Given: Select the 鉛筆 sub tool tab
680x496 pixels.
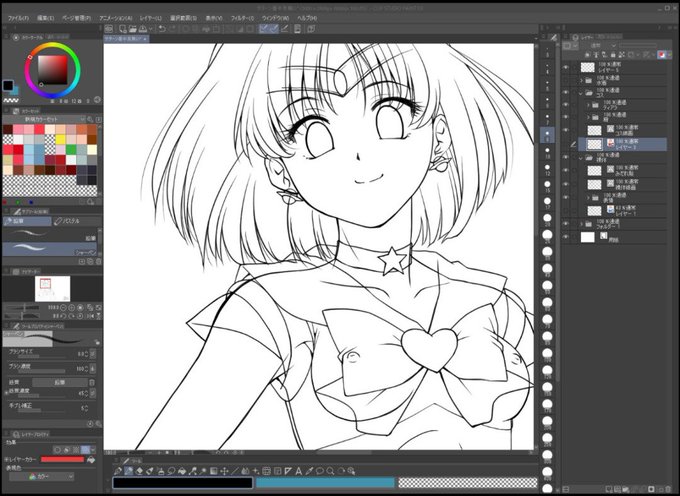Looking at the screenshot, I should point(27,221).
